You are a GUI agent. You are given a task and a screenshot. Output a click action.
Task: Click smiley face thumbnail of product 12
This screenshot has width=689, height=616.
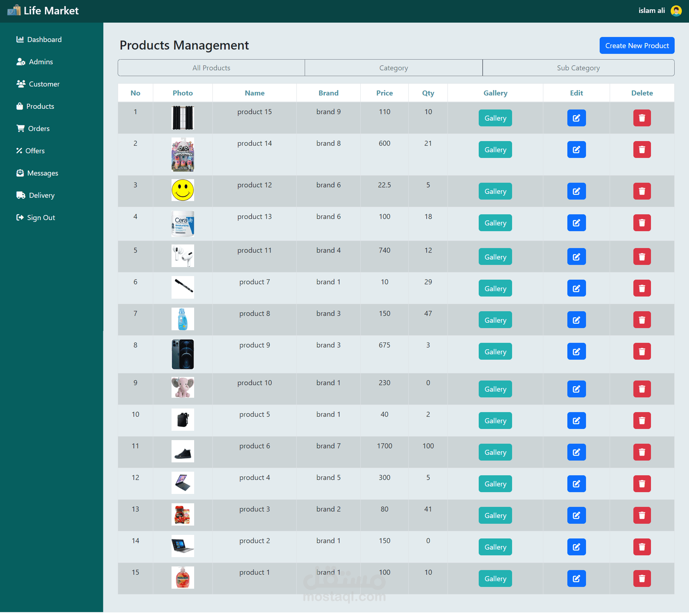click(183, 190)
